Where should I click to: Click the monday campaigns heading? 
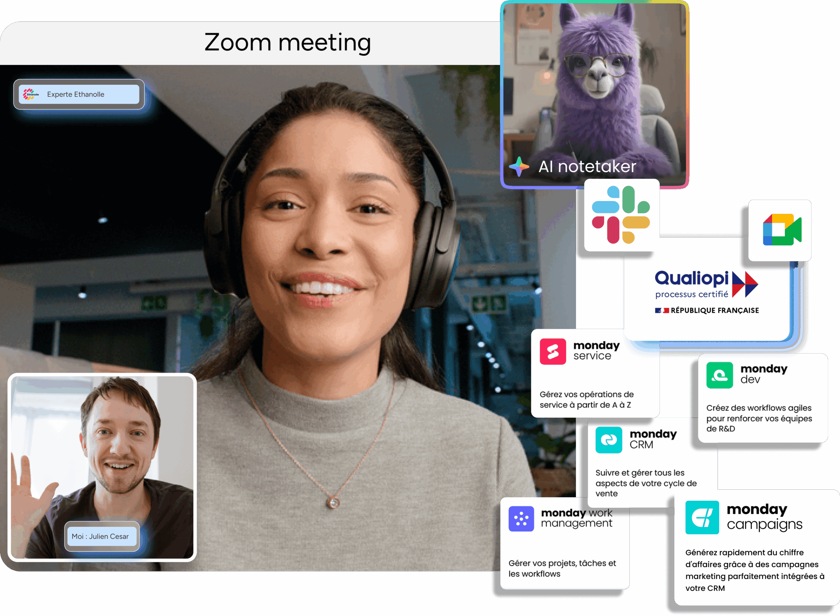tap(764, 517)
